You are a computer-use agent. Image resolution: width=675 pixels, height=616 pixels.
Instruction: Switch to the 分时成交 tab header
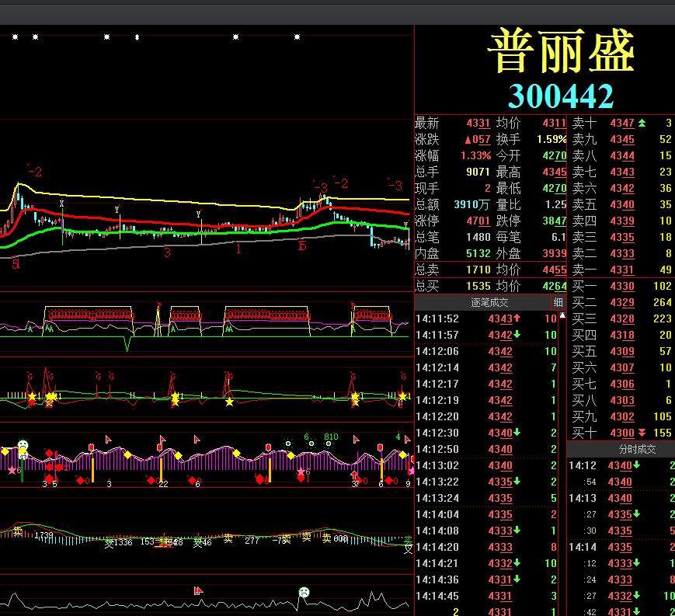[x=637, y=450]
